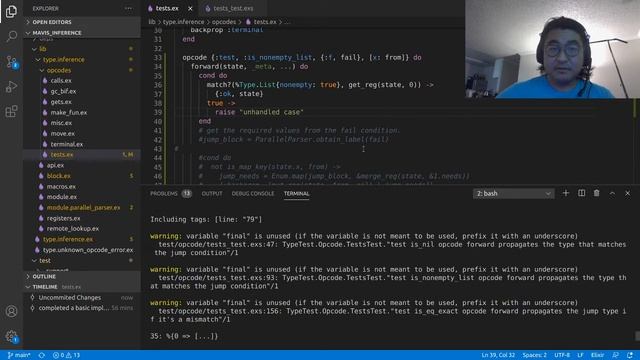
Task: Switch to the Debug Console tab
Action: pyautogui.click(x=253, y=193)
